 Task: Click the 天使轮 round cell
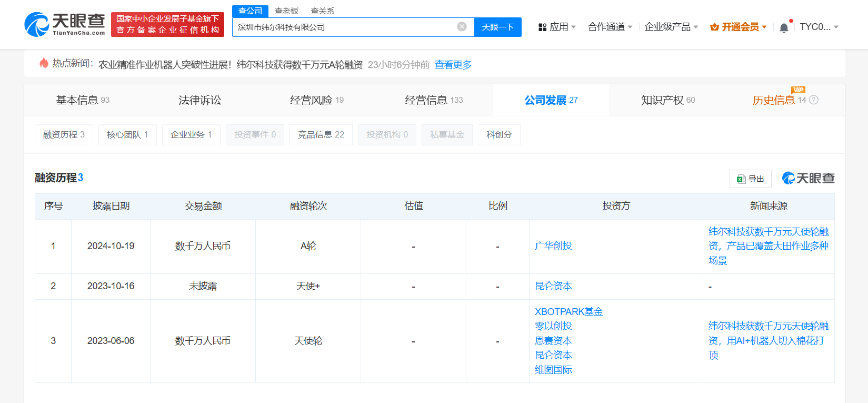tap(308, 341)
